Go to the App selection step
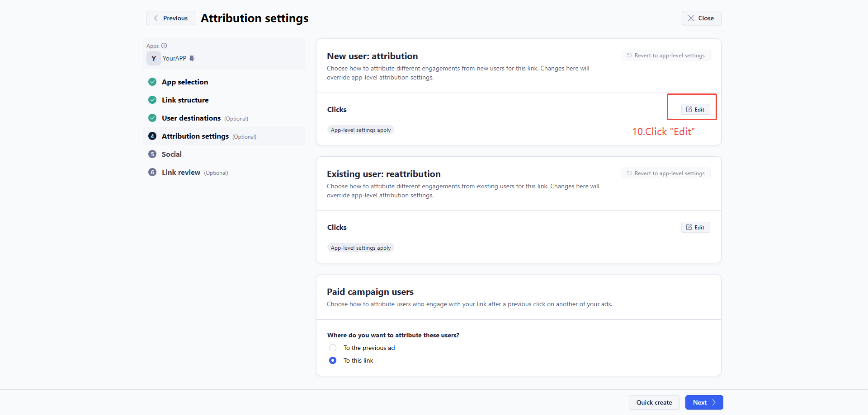Screen dimensions: 868x415 [185, 82]
